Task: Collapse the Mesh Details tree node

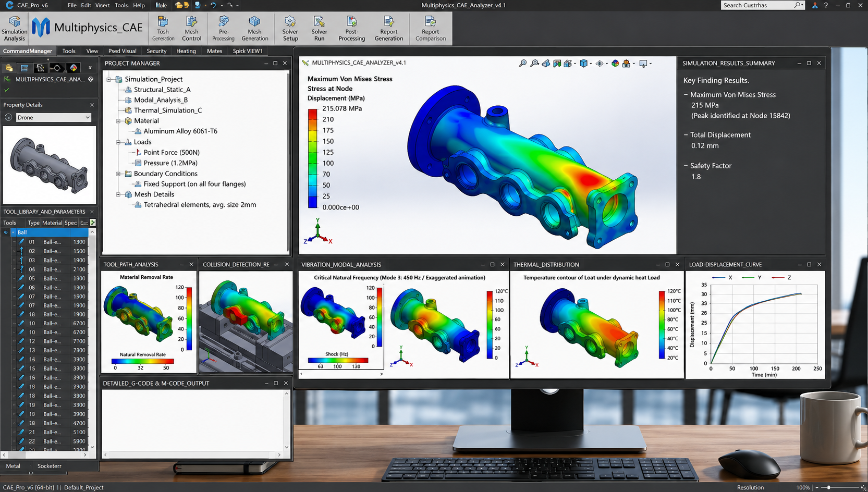Action: click(x=118, y=194)
